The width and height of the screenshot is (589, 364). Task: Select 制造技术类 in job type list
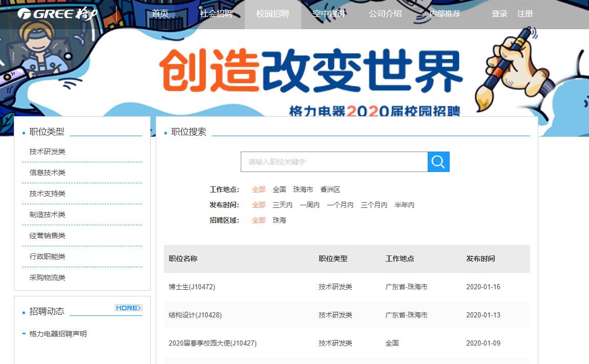tap(47, 215)
